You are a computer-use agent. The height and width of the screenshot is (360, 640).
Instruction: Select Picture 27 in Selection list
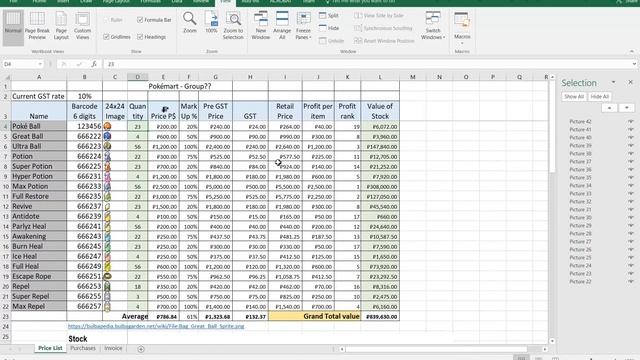click(x=580, y=242)
